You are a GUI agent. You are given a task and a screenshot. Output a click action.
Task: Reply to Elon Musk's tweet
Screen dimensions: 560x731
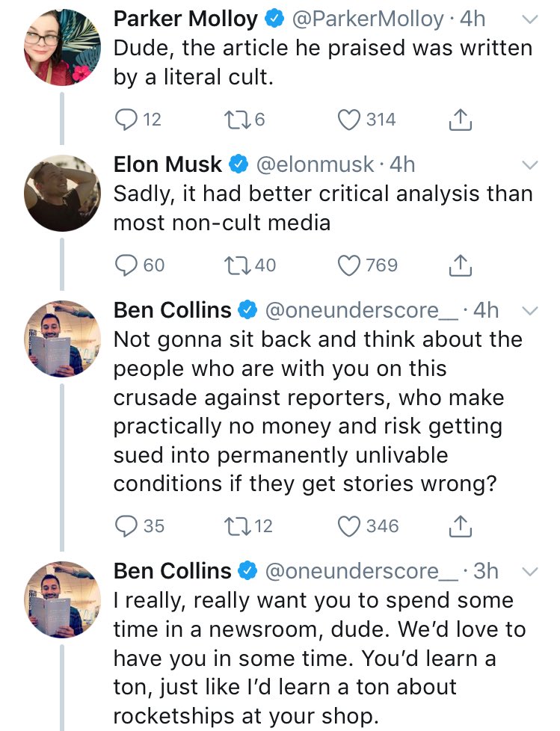[x=126, y=265]
